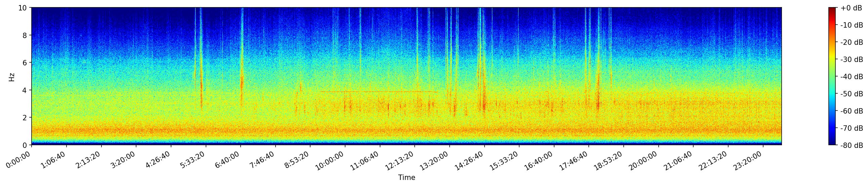Click the -40 dB colorbar label
This screenshot has height=186, width=868.
coord(852,77)
